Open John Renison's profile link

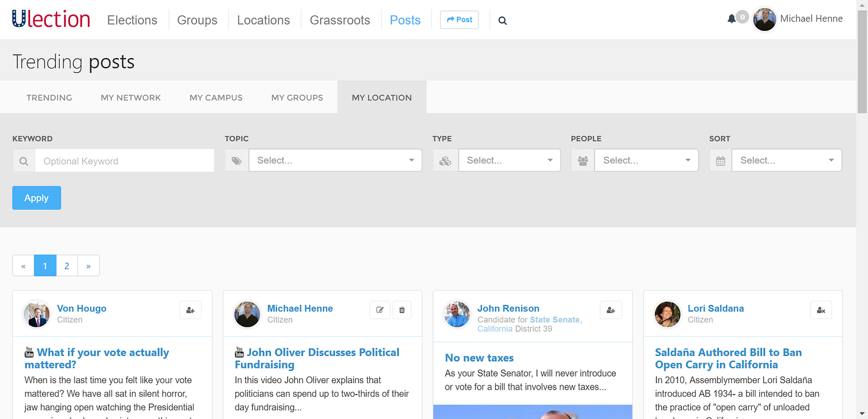(x=508, y=308)
